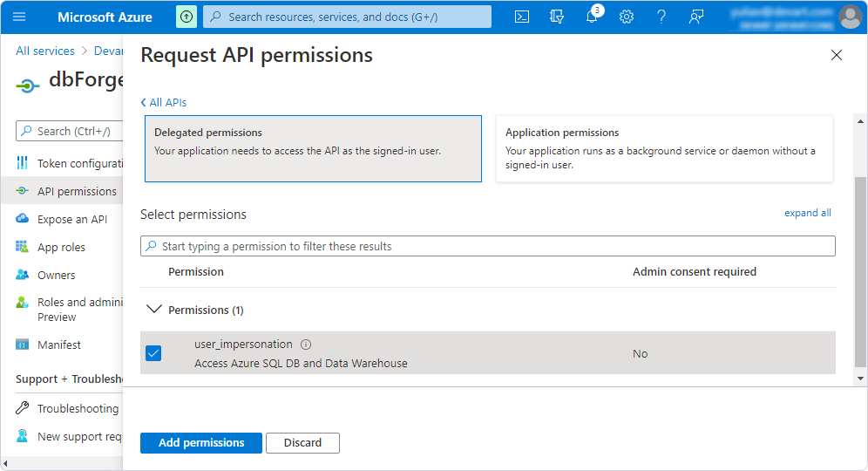Click the Support + Troubleshooting section heading
868x471 pixels.
coord(69,379)
